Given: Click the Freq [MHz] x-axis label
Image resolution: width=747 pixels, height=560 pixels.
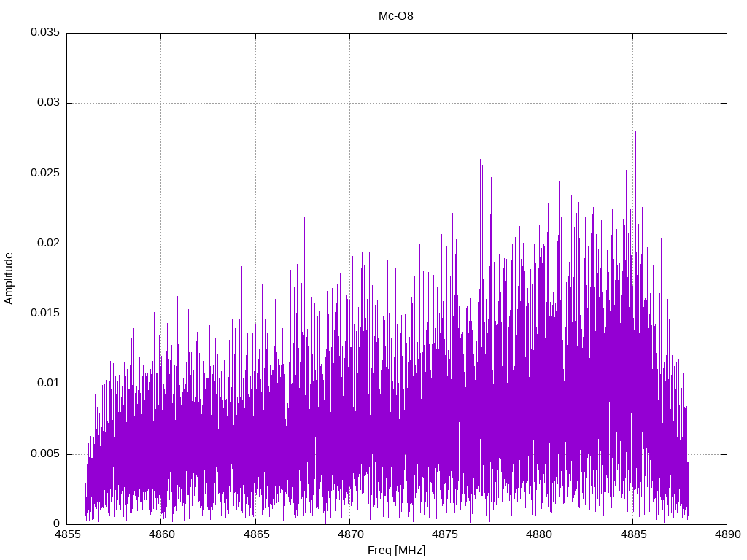Looking at the screenshot, I should [396, 551].
